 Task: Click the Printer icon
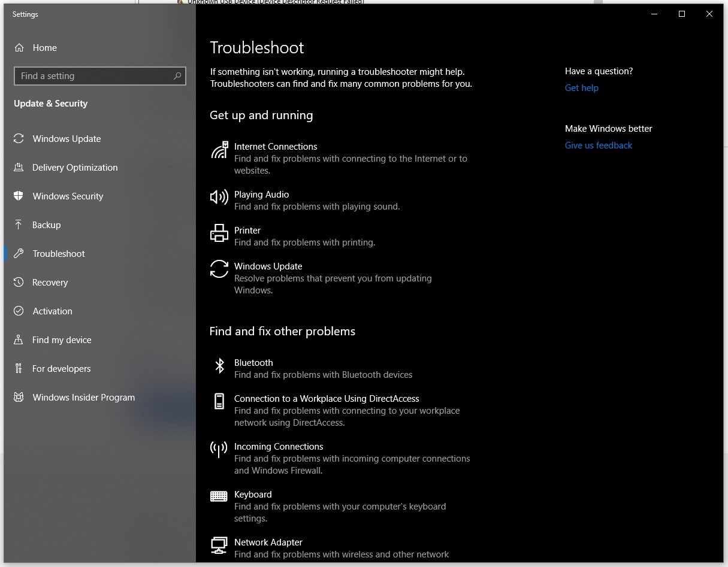click(x=219, y=233)
